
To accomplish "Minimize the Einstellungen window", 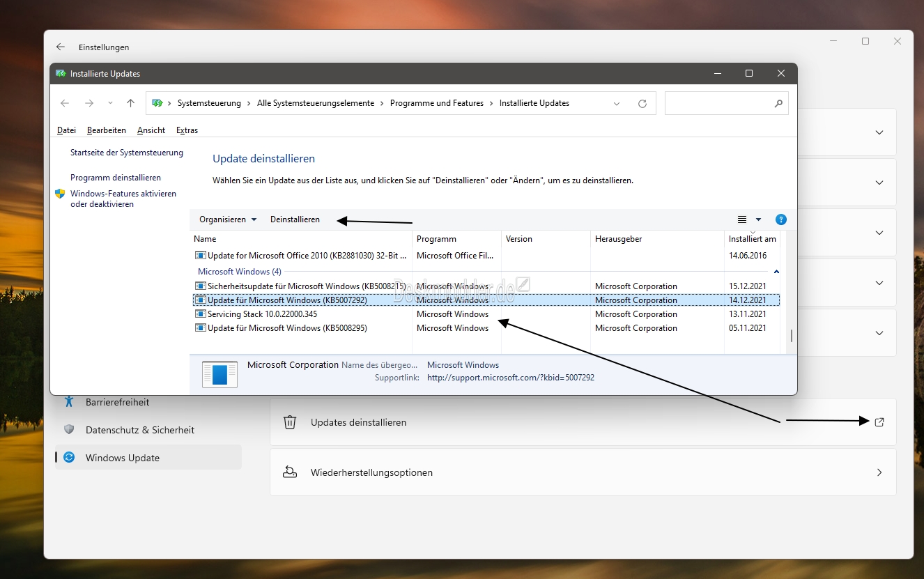I will (833, 41).
